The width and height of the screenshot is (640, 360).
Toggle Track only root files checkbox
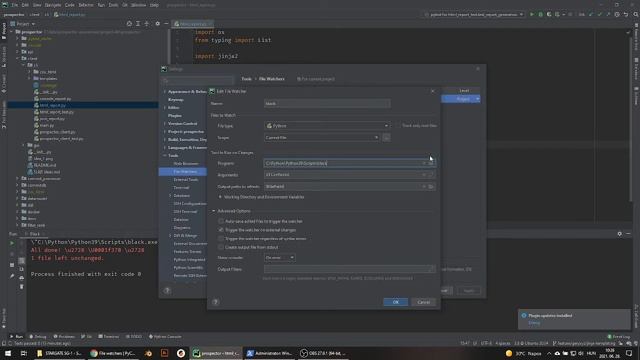tap(398, 126)
